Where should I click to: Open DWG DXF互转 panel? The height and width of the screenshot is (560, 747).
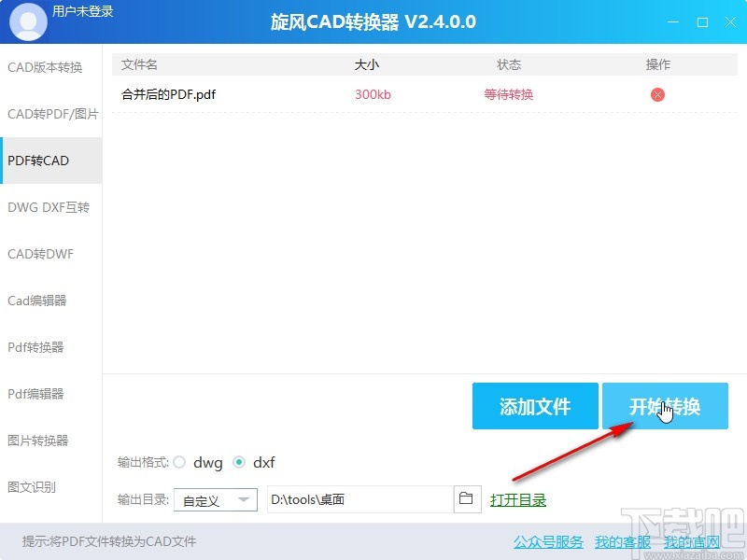(45, 207)
